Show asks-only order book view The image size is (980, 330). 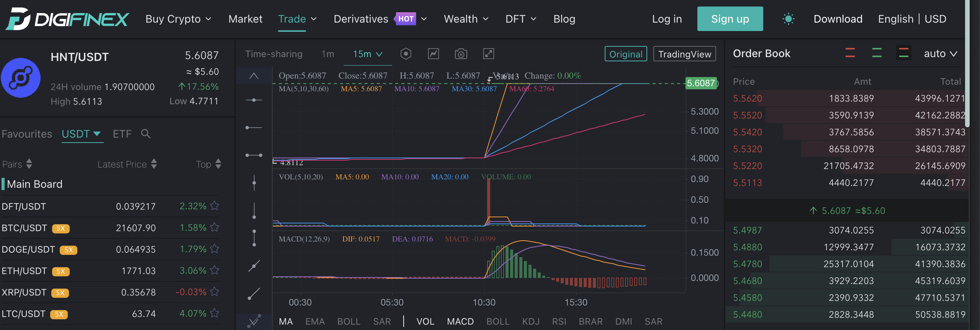point(850,53)
